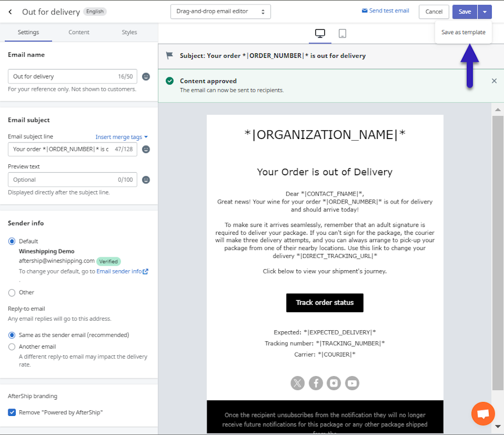Open emoji picker for Preview text
Screen dimensions: 504x435
click(x=146, y=180)
